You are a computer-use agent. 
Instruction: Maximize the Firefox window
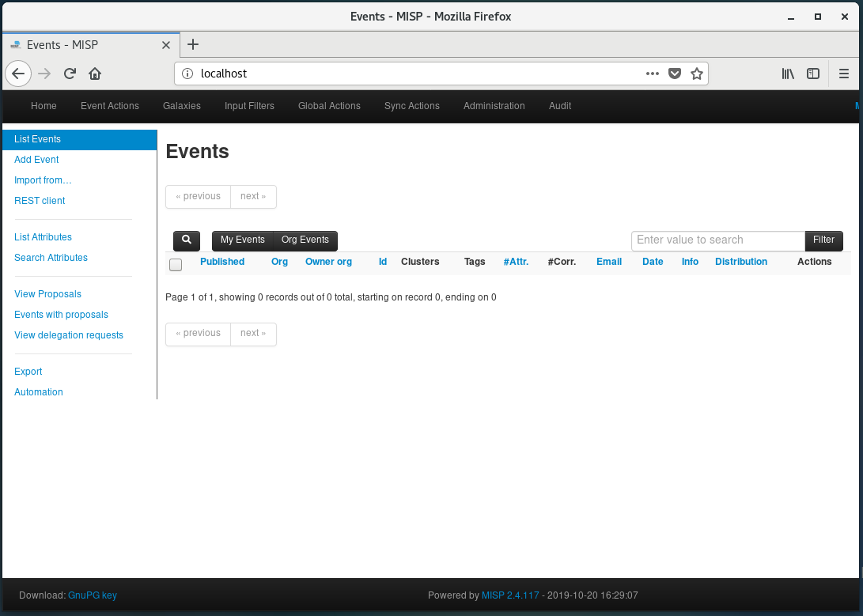pos(818,17)
